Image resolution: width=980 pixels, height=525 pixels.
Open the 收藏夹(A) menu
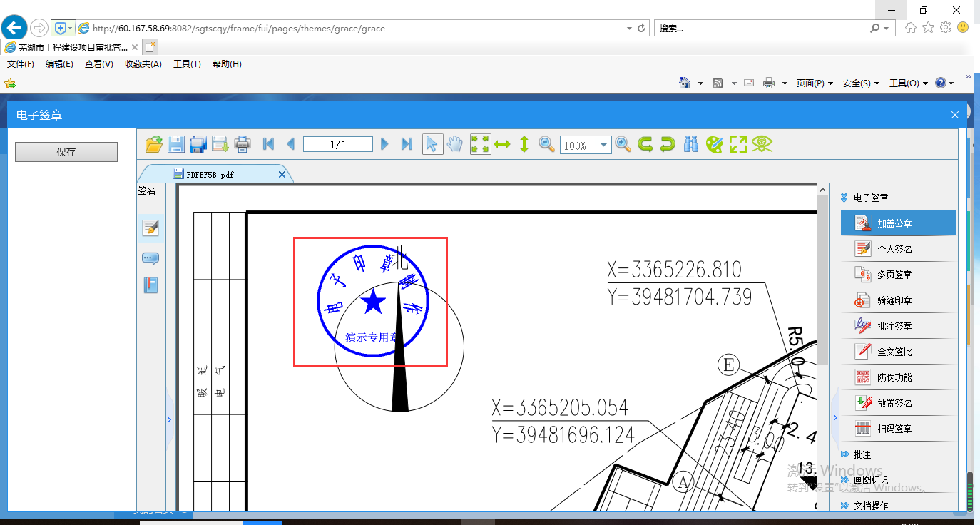[143, 64]
